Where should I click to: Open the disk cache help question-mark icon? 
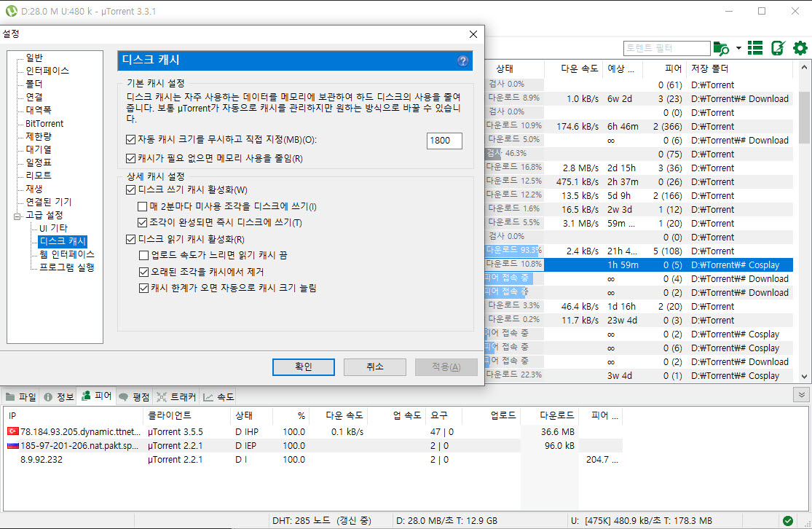[463, 60]
